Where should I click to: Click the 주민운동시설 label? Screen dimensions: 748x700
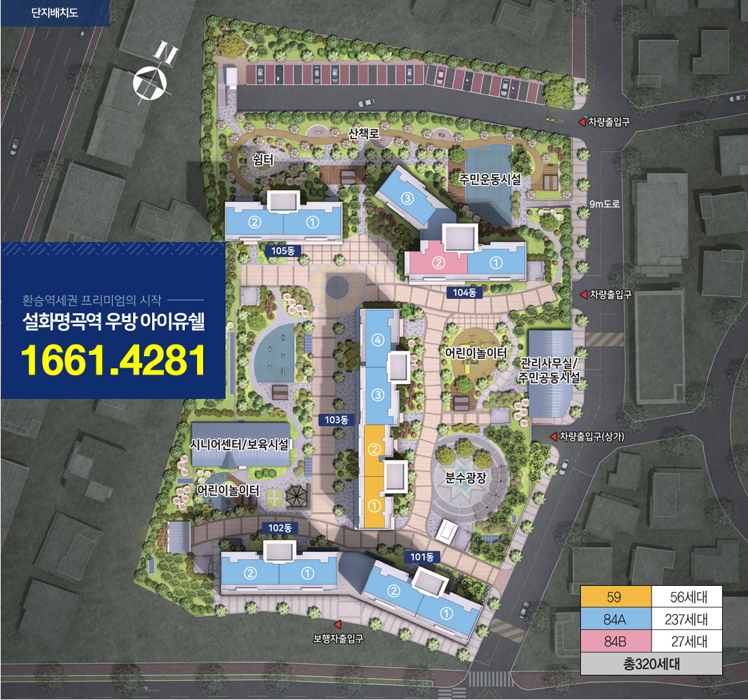pyautogui.click(x=490, y=179)
